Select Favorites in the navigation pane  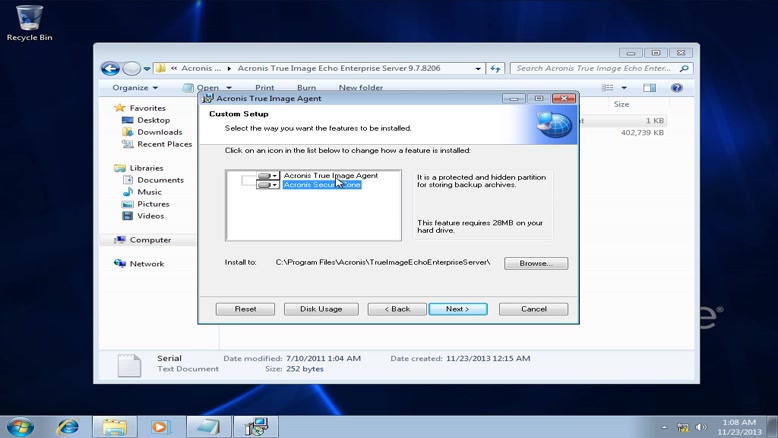[147, 108]
